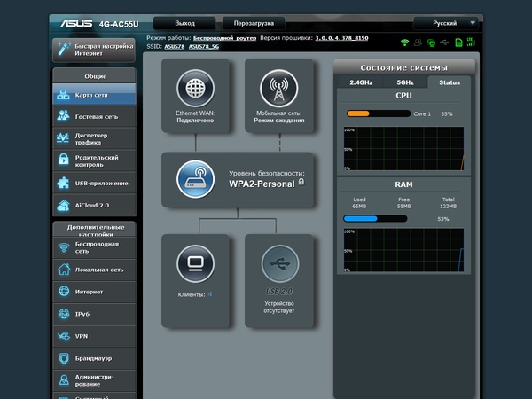Click the security lock icon beside WPA2-Personal
The height and width of the screenshot is (399, 532).
pyautogui.click(x=301, y=182)
